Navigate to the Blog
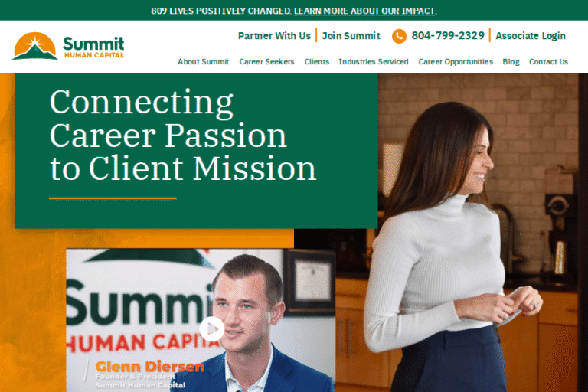 (x=511, y=61)
